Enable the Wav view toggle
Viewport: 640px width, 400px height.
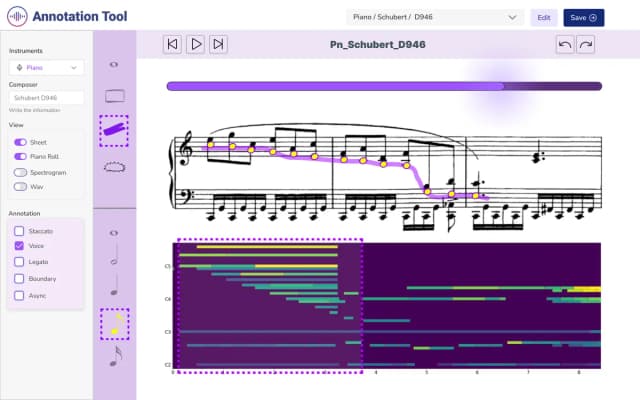pos(20,187)
